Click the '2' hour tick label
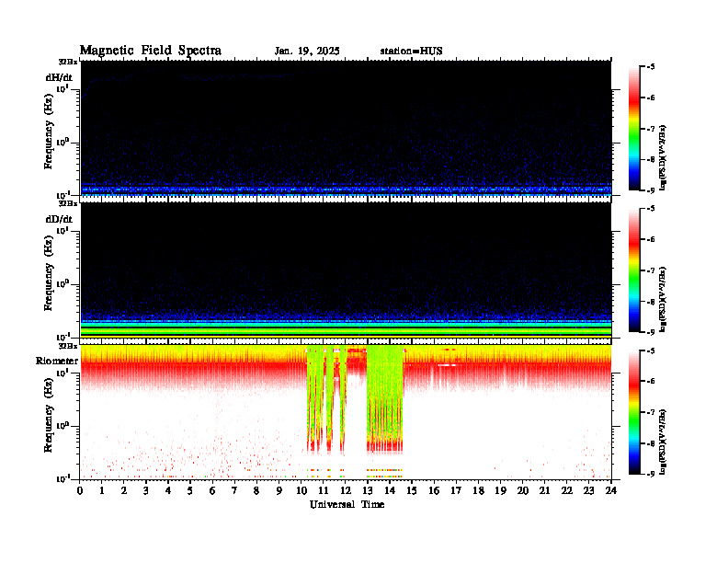The image size is (728, 563). (x=124, y=490)
